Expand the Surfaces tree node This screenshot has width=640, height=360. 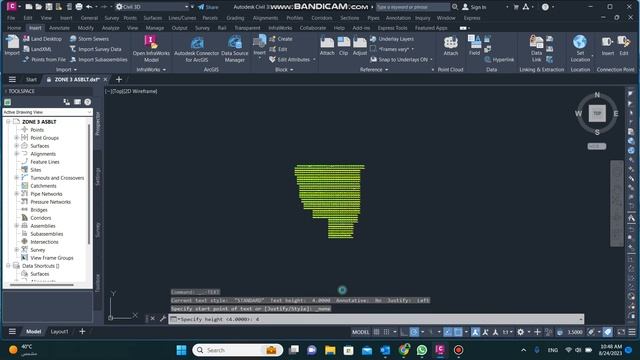tap(17, 146)
